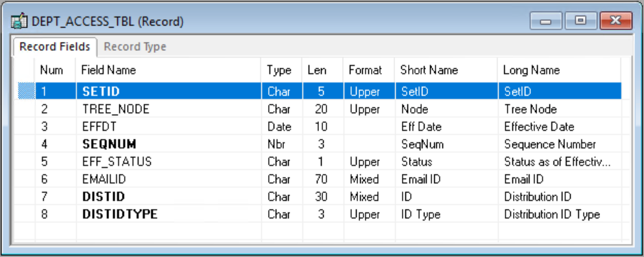Click the row selector beside SETID
The height and width of the screenshot is (257, 644).
[26, 91]
